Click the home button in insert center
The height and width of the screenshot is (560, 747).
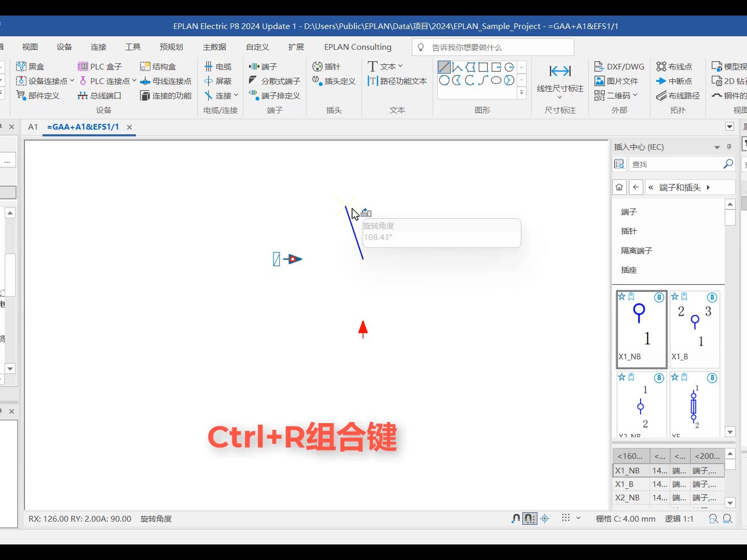coord(619,187)
